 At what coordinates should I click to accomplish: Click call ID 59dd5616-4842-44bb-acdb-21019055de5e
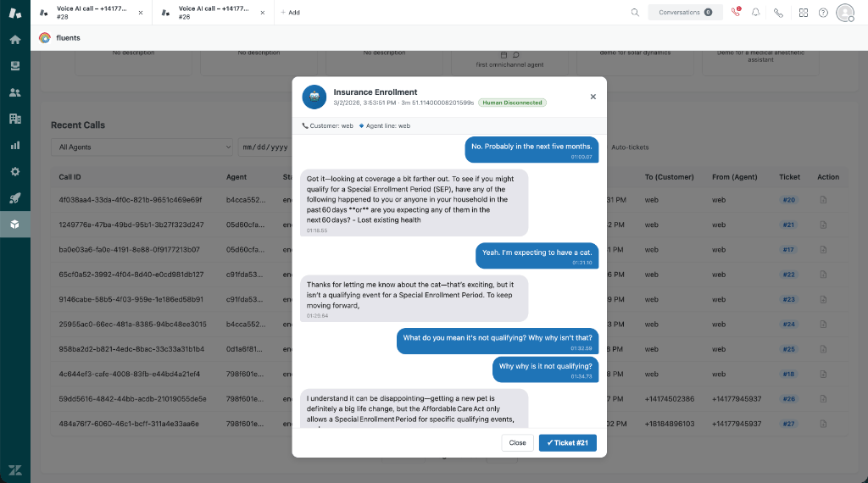pos(132,399)
